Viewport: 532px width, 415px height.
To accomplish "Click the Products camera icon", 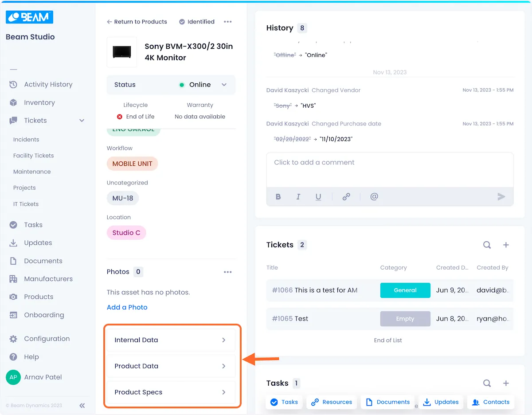I will [13, 297].
